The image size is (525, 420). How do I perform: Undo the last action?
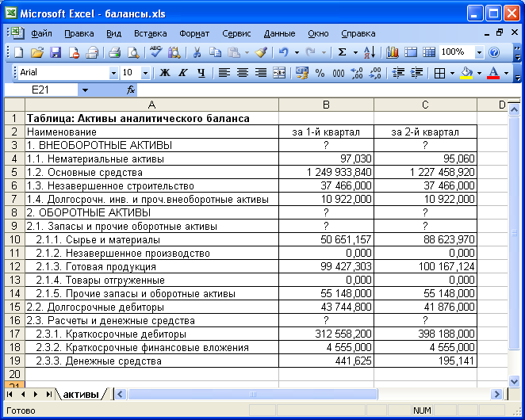click(284, 52)
